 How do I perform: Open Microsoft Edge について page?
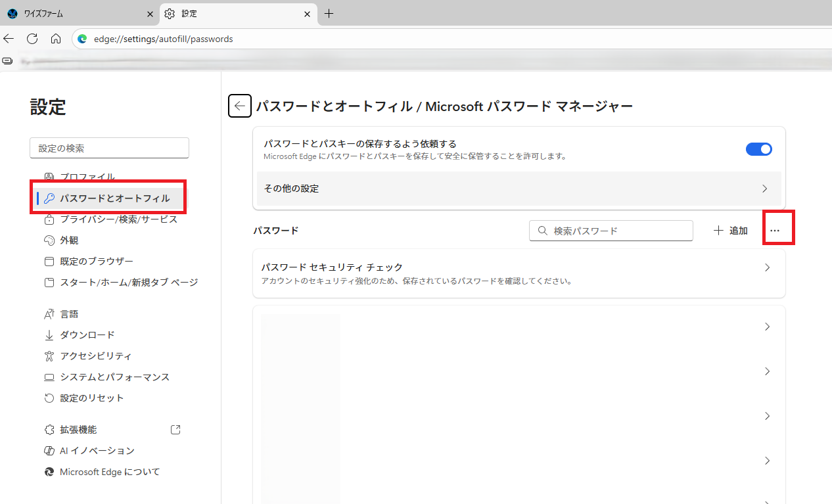pyautogui.click(x=109, y=472)
